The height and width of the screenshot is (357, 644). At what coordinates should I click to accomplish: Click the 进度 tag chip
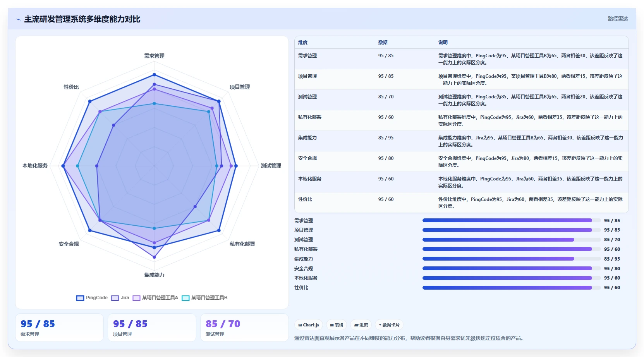click(361, 325)
